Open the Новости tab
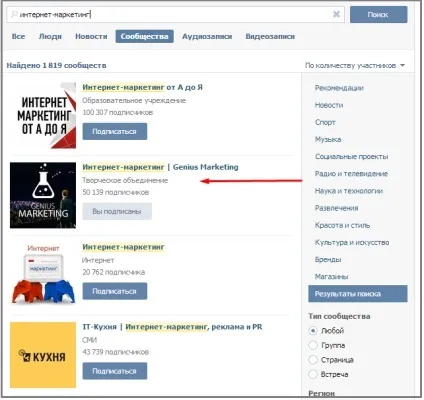Image resolution: width=424 pixels, height=400 pixels. (x=91, y=36)
